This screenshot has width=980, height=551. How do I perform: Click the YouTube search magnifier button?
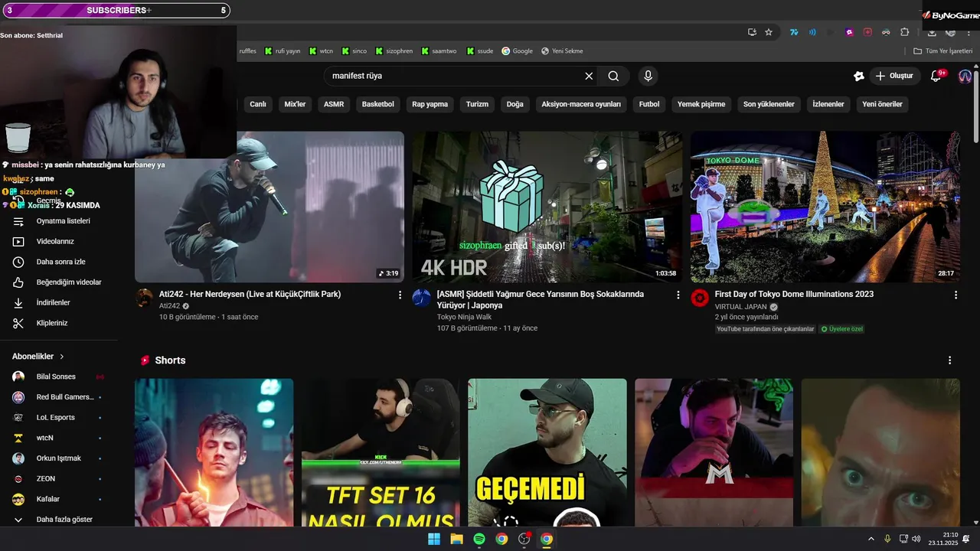(613, 76)
